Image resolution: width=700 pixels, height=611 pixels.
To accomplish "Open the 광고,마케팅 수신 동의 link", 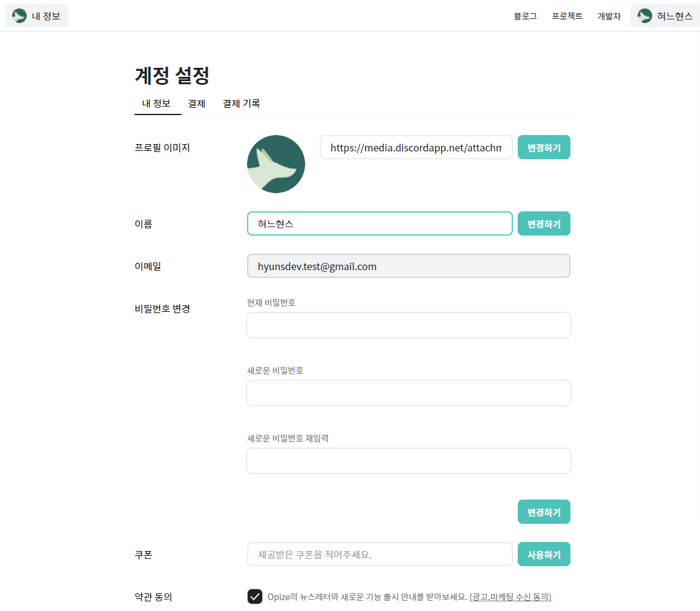I will coord(510,596).
